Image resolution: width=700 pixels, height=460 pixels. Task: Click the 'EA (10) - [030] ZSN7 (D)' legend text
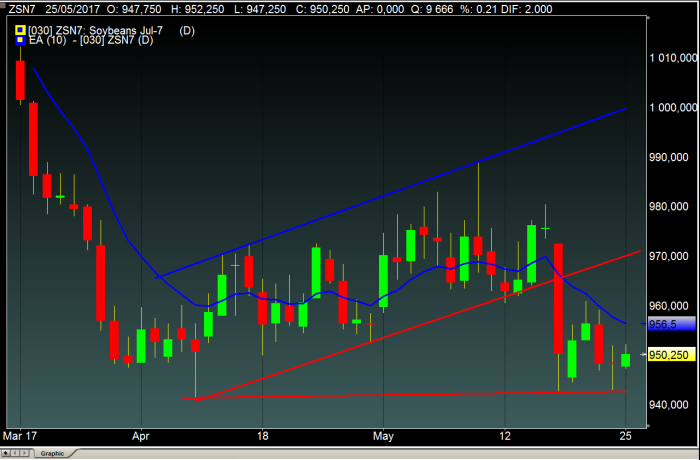[x=91, y=40]
